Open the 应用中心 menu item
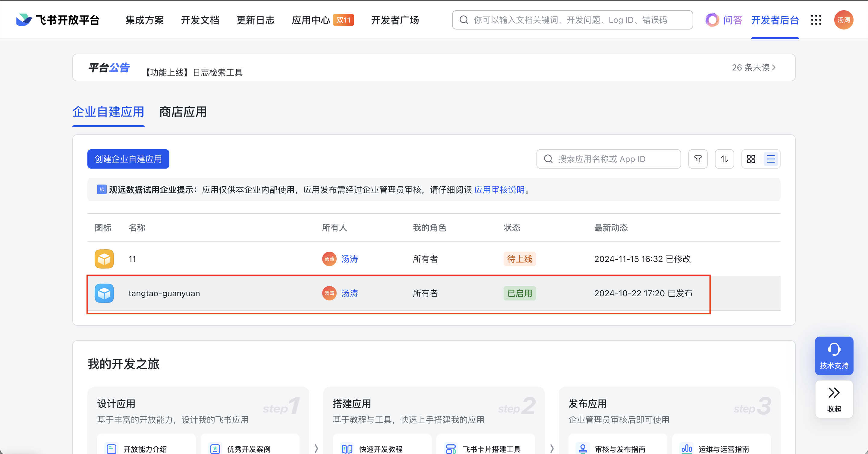Image resolution: width=868 pixels, height=454 pixels. coord(311,20)
